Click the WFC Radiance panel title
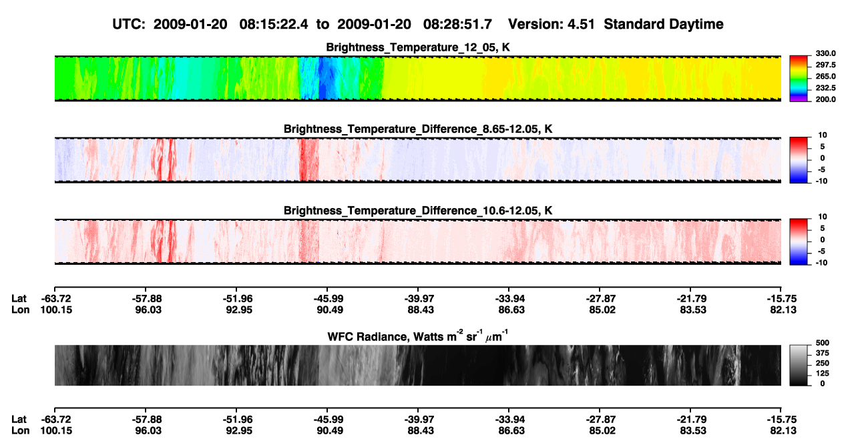 click(418, 336)
